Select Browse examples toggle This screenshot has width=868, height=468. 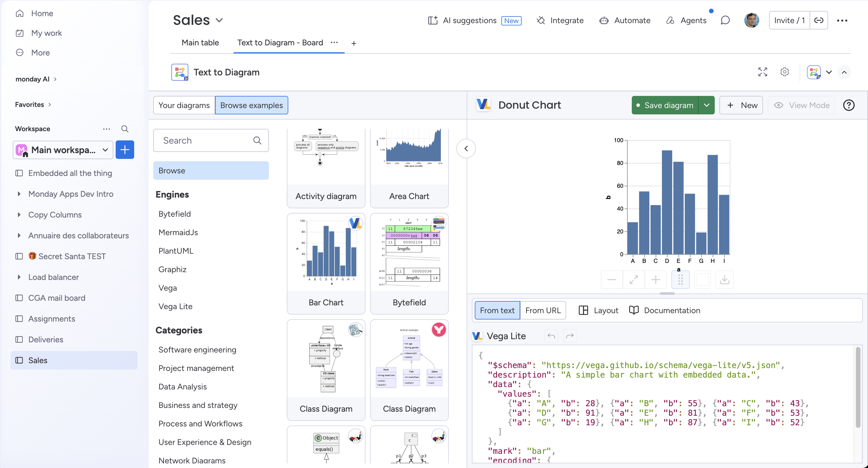[x=251, y=105]
